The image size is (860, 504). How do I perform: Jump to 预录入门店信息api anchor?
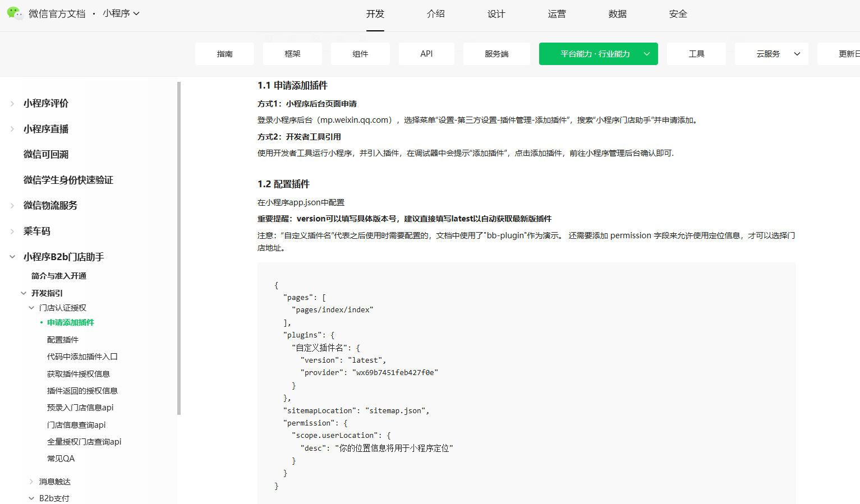click(80, 408)
